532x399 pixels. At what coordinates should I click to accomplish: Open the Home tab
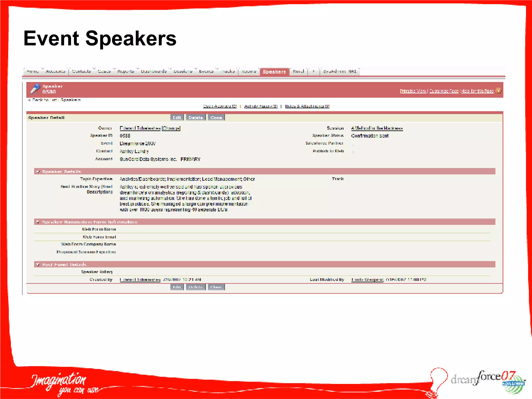pyautogui.click(x=33, y=71)
